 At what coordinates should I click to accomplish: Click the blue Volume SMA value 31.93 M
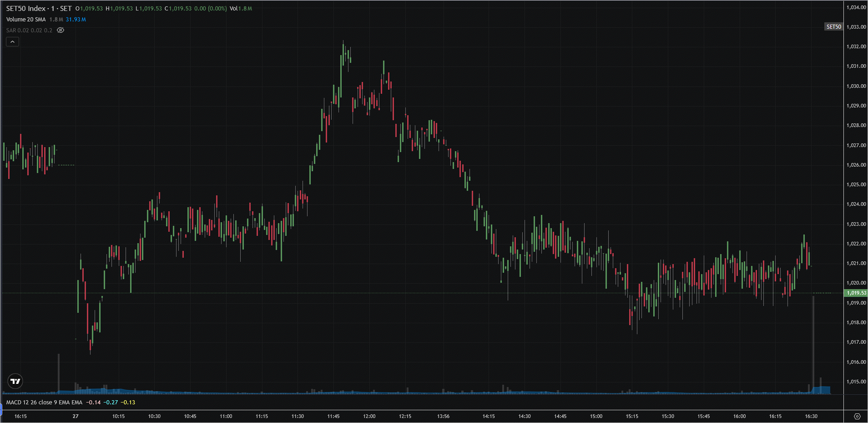76,19
